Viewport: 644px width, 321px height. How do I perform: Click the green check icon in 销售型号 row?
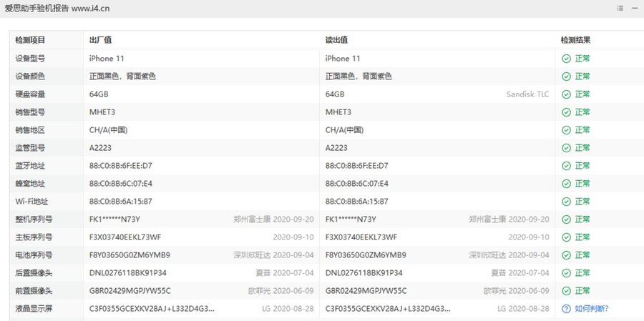pyautogui.click(x=567, y=112)
